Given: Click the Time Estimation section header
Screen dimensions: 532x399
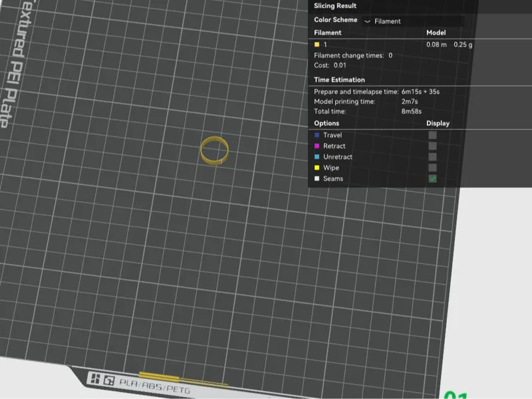Looking at the screenshot, I should click(x=339, y=80).
